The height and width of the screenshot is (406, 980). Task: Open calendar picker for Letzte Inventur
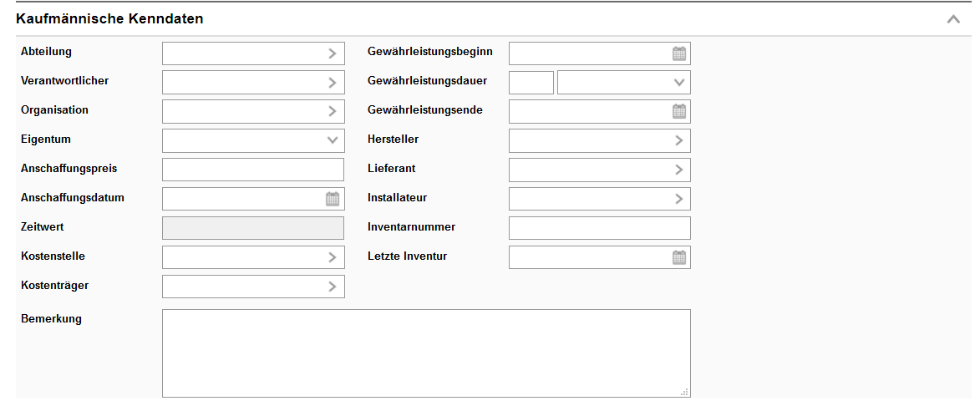click(679, 257)
